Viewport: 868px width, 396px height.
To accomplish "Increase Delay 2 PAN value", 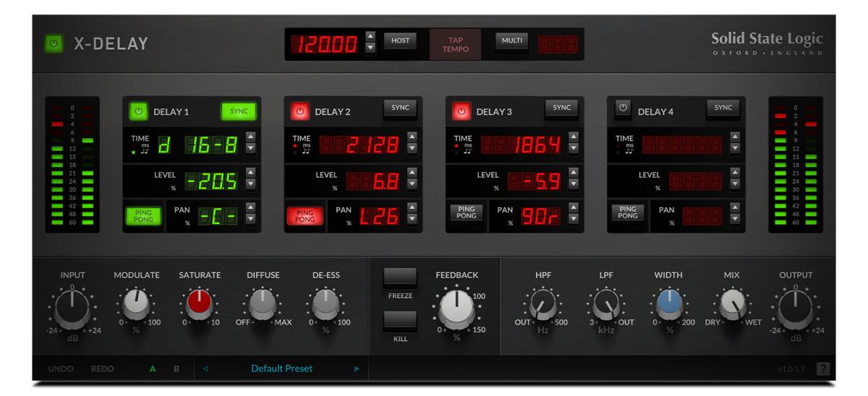I will click(x=412, y=207).
